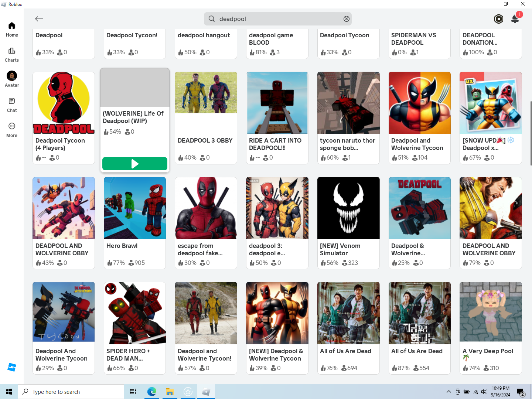Viewport: 532px width, 399px height.
Task: Clear the deadpool search text
Action: click(x=347, y=19)
